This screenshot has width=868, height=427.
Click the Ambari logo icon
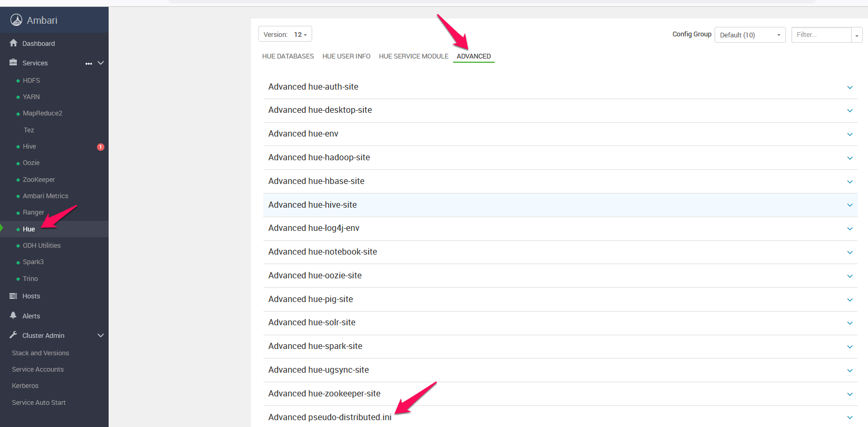(16, 20)
